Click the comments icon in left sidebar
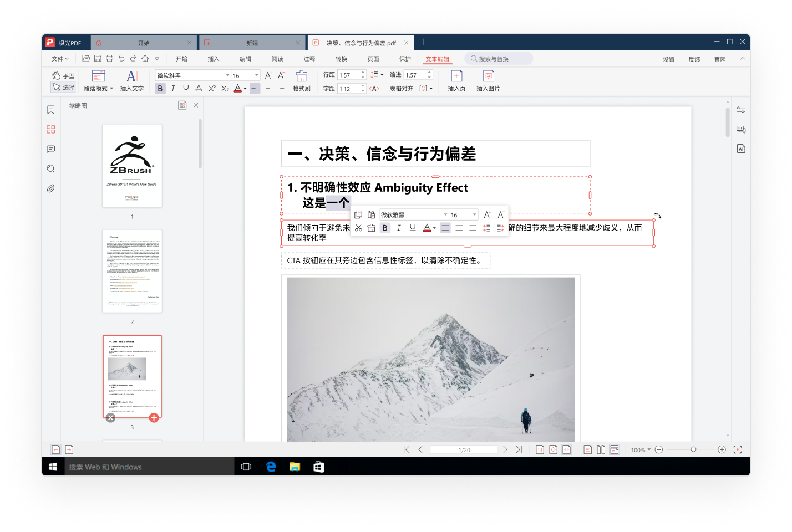792x532 pixels. [x=50, y=149]
